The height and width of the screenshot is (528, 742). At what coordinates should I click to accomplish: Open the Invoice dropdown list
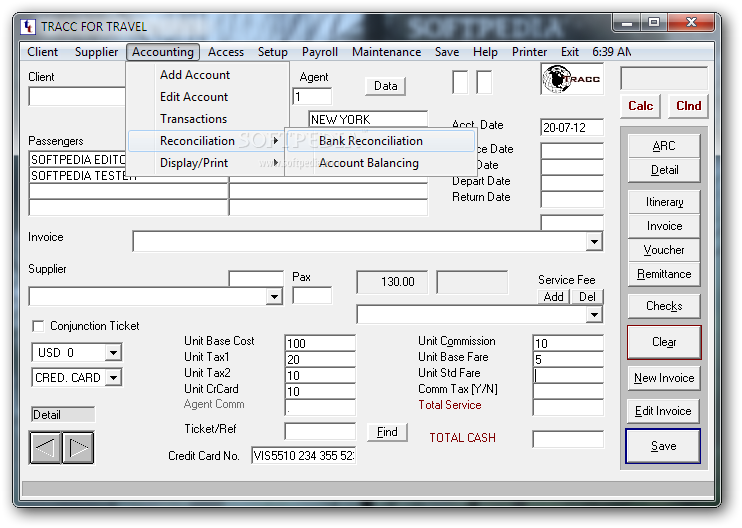[x=594, y=242]
